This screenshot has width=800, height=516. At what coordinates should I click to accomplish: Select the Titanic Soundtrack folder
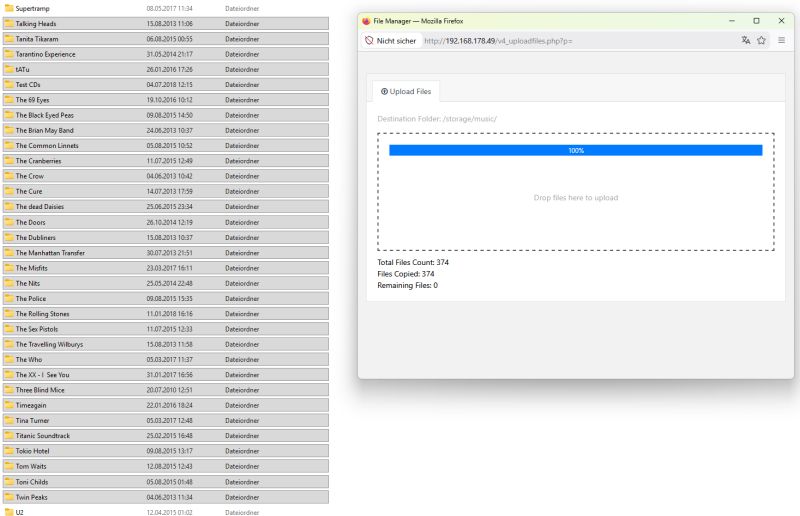point(43,436)
